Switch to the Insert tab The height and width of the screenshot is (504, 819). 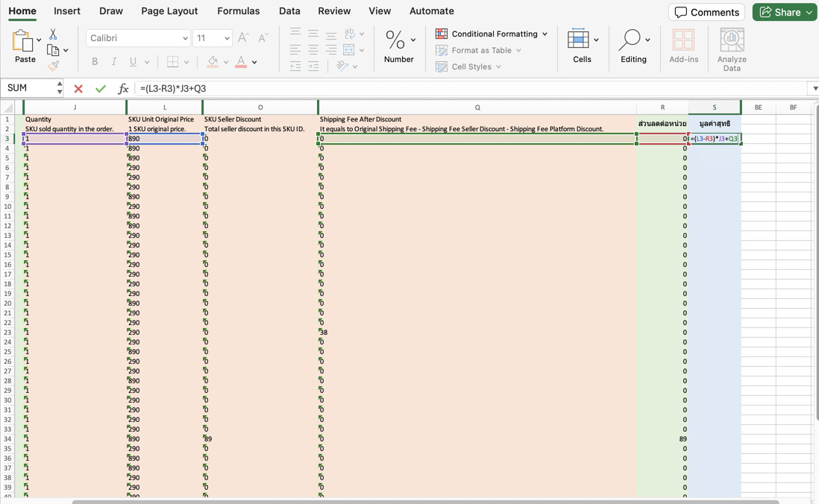(x=67, y=11)
